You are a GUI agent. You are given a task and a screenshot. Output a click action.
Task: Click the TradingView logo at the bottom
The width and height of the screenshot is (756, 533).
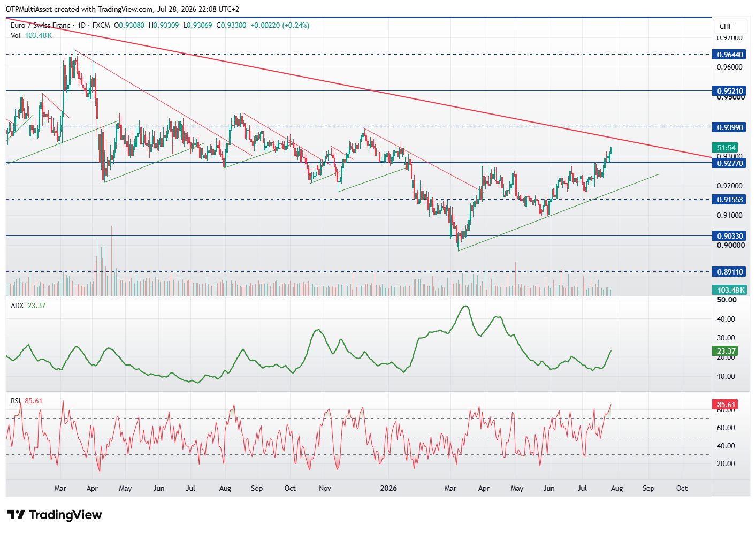point(54,515)
